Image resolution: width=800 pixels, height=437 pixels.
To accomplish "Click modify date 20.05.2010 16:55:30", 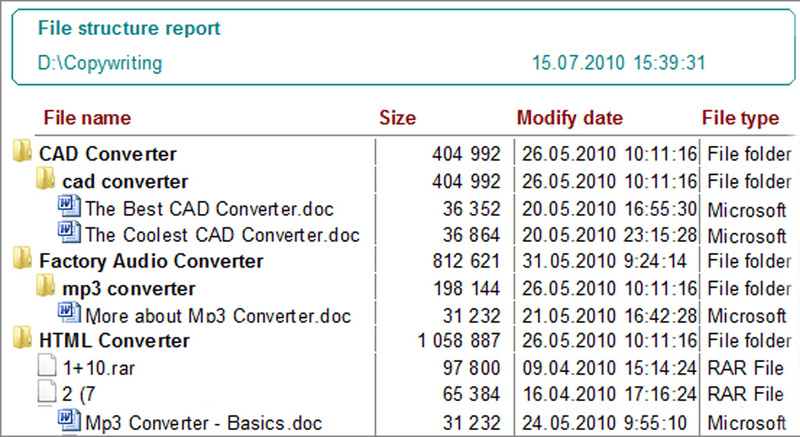I will coord(609,209).
